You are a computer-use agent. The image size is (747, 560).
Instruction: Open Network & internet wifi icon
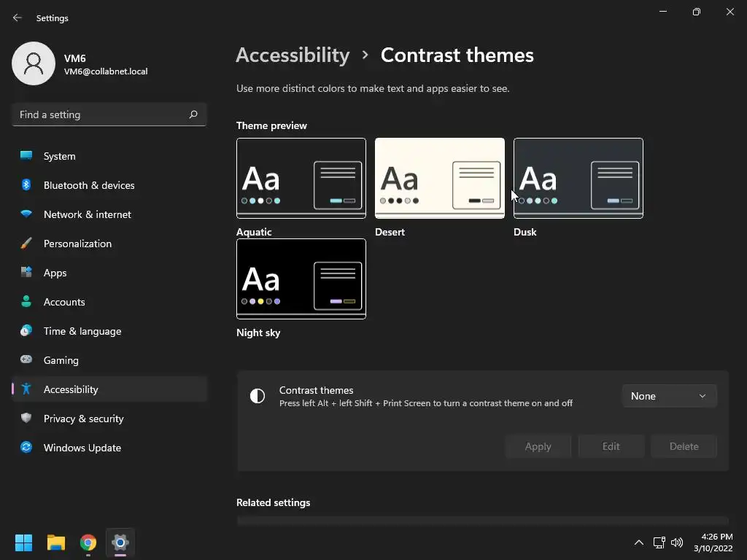[x=26, y=214]
